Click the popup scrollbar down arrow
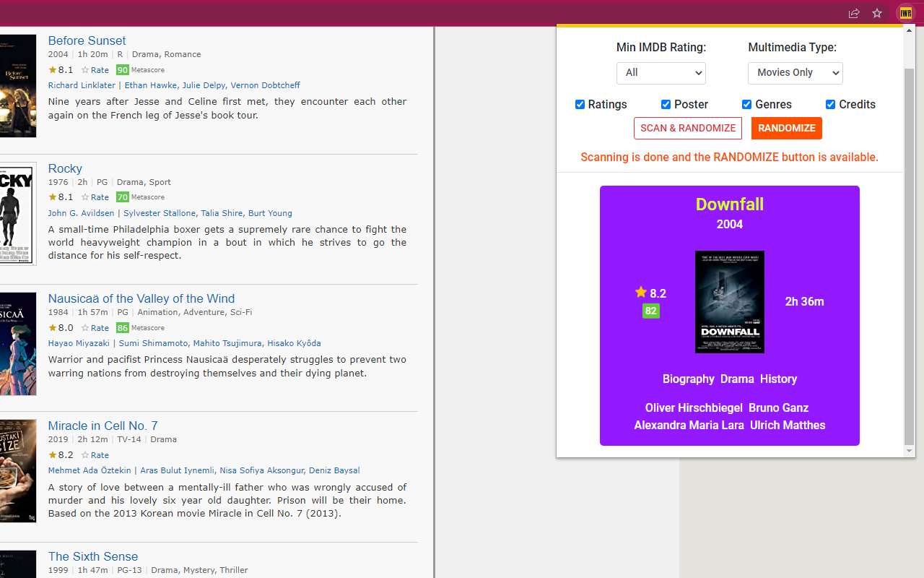The image size is (924, 578). click(910, 452)
